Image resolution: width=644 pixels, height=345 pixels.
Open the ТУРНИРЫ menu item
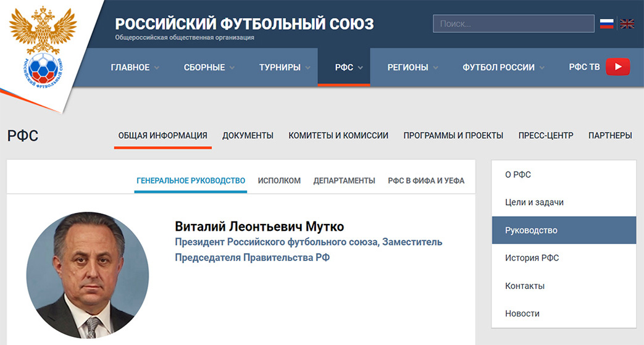(x=280, y=67)
